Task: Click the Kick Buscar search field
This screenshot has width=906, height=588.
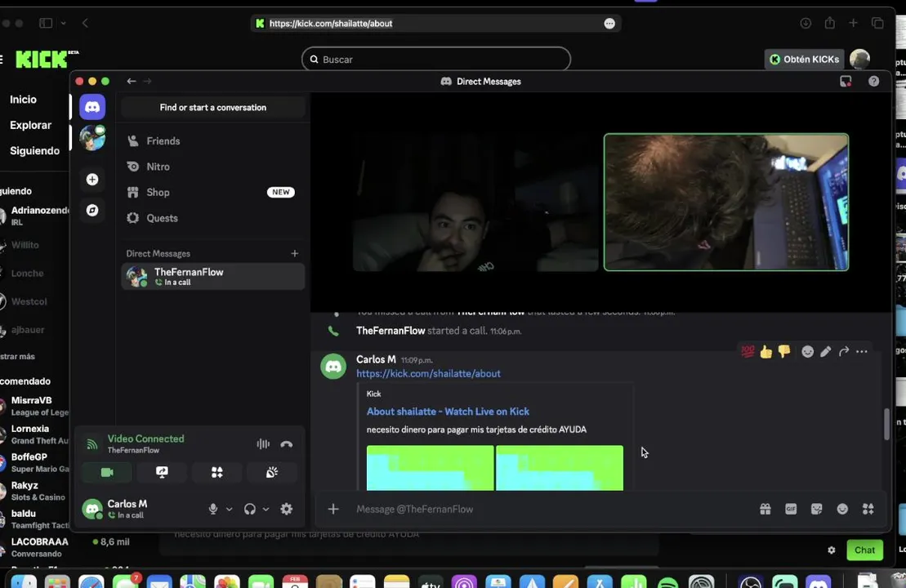Action: [436, 60]
